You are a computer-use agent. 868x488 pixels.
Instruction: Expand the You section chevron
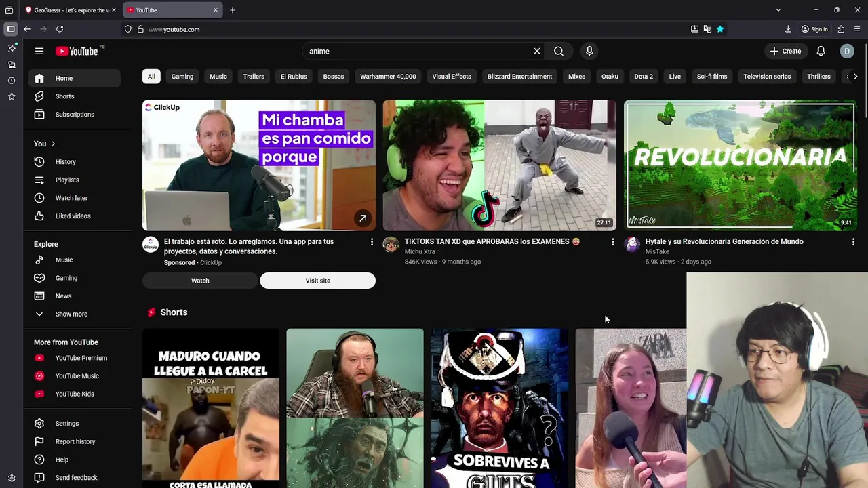pyautogui.click(x=53, y=144)
